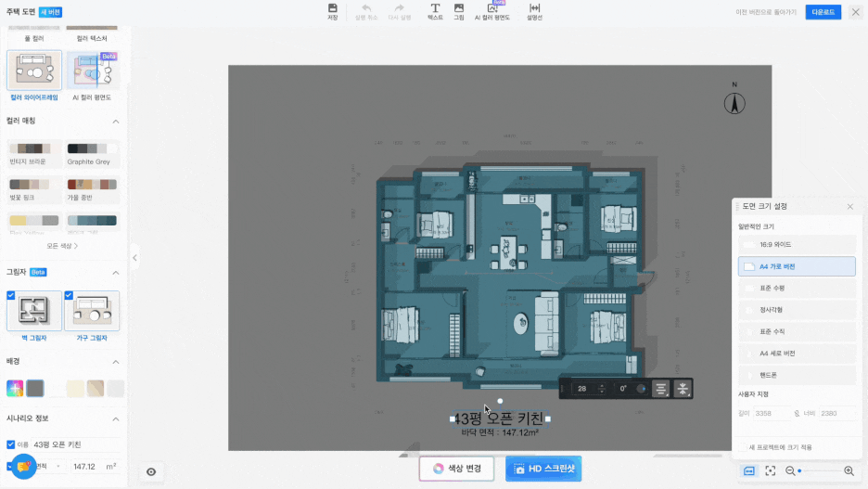Toggle the 가구 그림자 checkbox
Viewport: 868px width, 489px height.
(69, 295)
